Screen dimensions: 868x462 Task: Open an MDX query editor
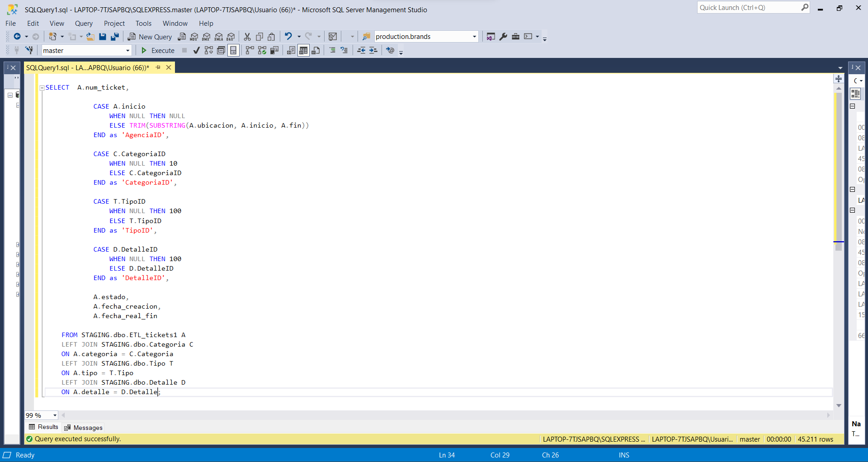pyautogui.click(x=194, y=37)
